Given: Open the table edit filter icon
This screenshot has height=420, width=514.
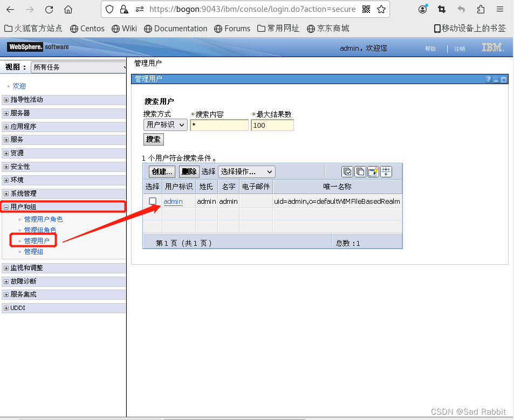Looking at the screenshot, I should click(373, 171).
